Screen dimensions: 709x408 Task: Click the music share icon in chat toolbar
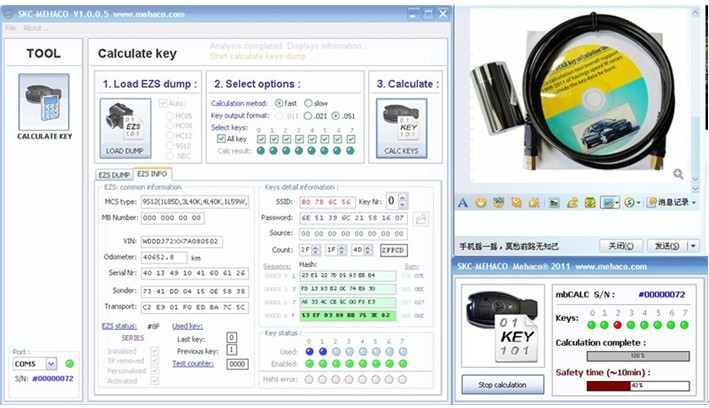[x=572, y=203]
